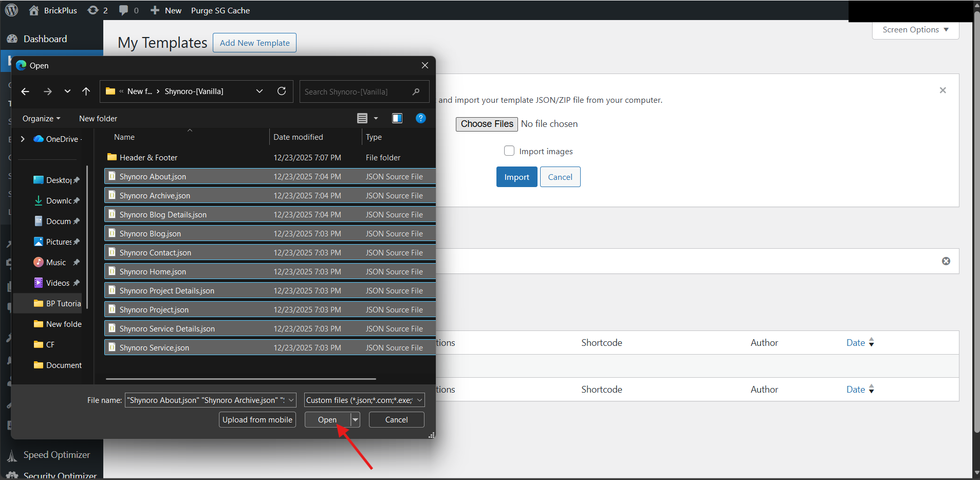The image size is (980, 480).
Task: Click the WordPress logo in admin bar
Action: [11, 10]
